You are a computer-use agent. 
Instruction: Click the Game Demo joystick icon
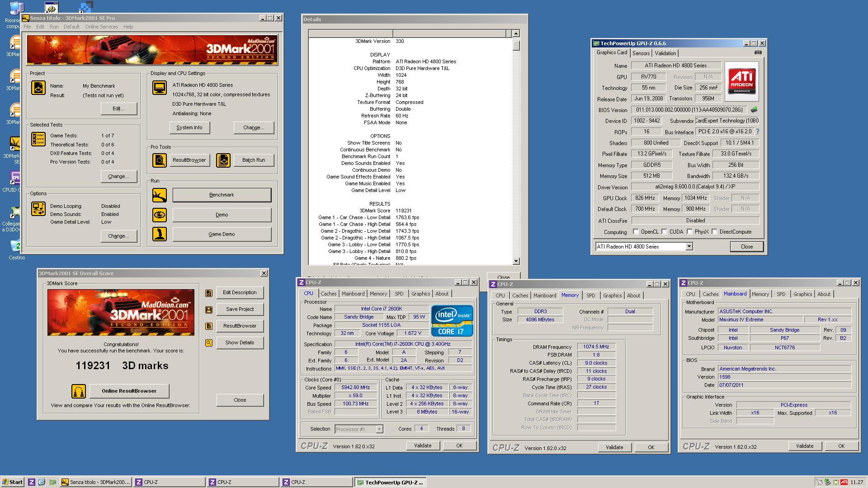pyautogui.click(x=159, y=234)
